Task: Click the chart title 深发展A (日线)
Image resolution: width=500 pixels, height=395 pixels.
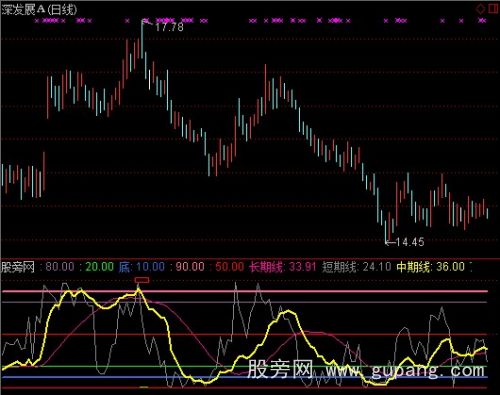Action: (x=39, y=9)
